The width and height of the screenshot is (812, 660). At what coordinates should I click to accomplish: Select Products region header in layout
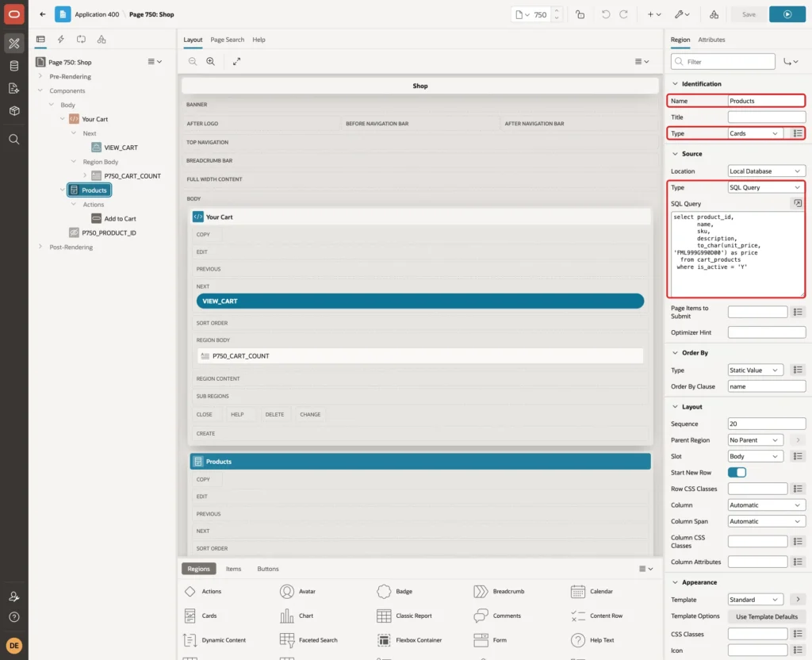click(x=420, y=462)
